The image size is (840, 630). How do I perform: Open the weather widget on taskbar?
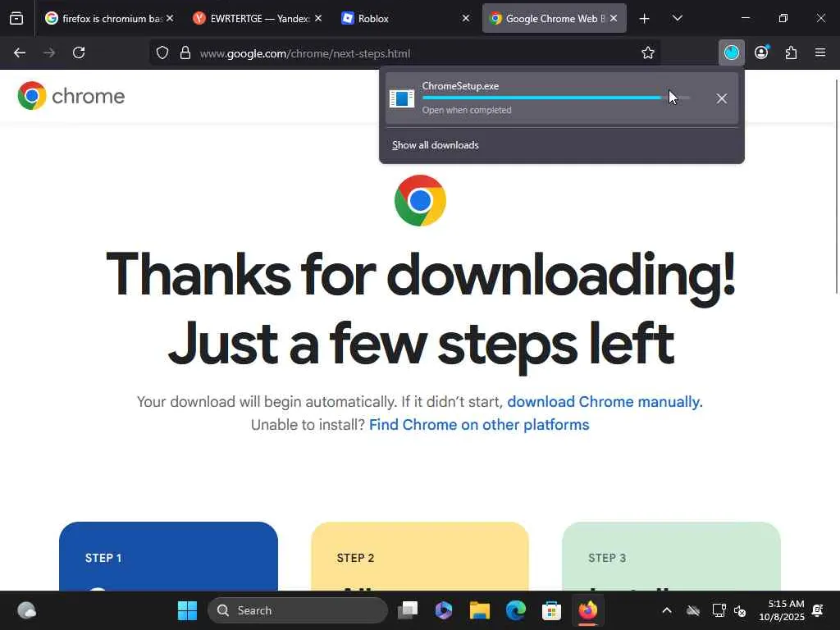click(x=26, y=610)
